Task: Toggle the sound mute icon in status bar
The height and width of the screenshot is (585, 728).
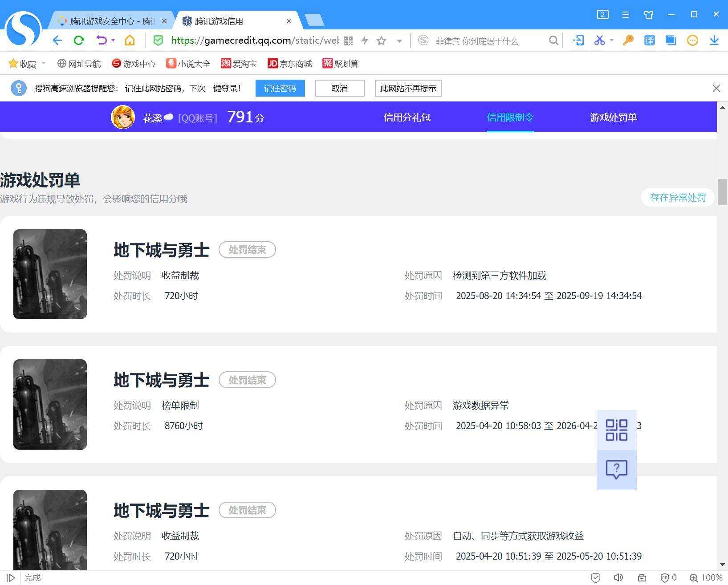Action: point(618,577)
